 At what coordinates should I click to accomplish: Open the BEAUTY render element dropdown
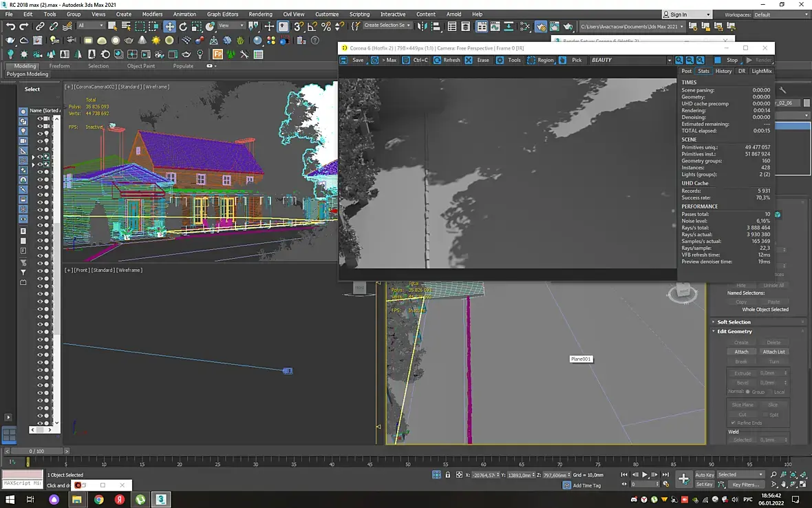pyautogui.click(x=669, y=60)
